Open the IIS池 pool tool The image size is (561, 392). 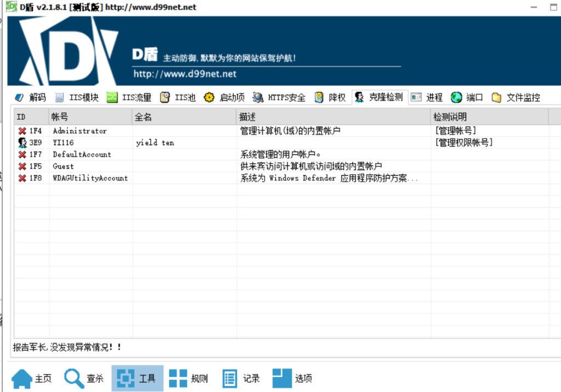click(x=178, y=97)
